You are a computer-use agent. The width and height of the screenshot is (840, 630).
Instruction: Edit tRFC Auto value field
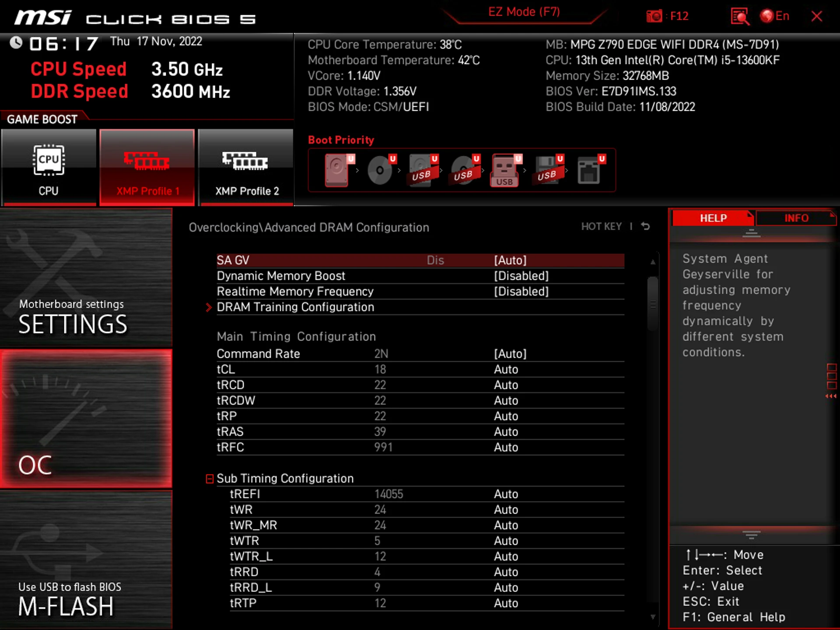coord(506,448)
